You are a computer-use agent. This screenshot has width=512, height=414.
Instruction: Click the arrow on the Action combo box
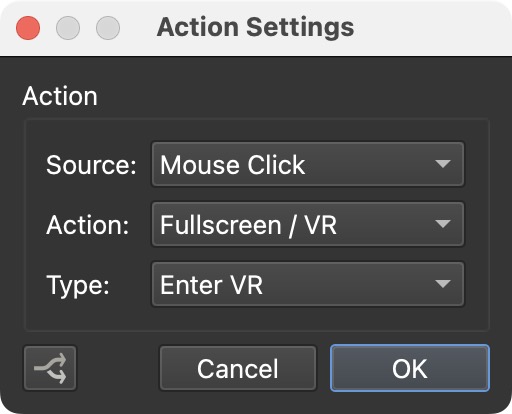pos(443,224)
